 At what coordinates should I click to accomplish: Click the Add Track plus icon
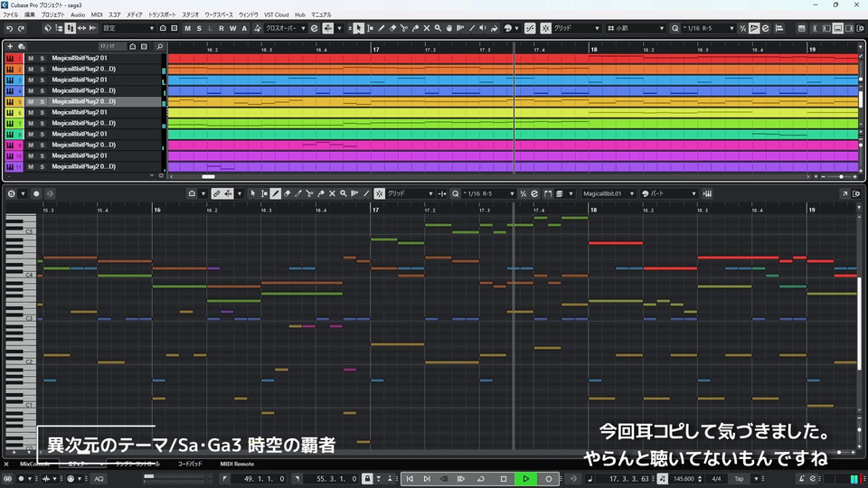10,46
